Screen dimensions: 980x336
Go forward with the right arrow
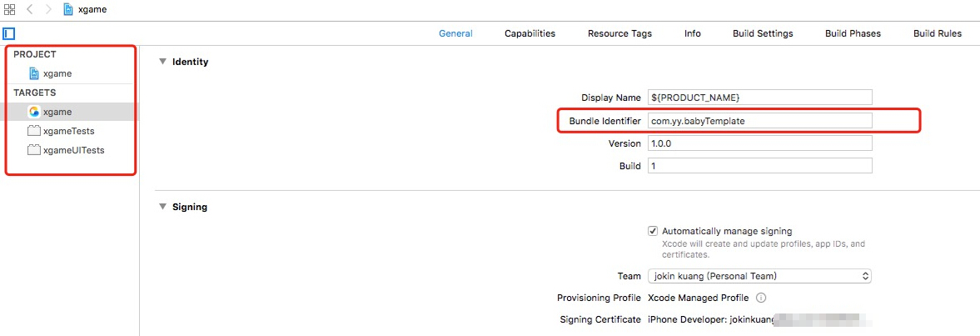[49, 10]
